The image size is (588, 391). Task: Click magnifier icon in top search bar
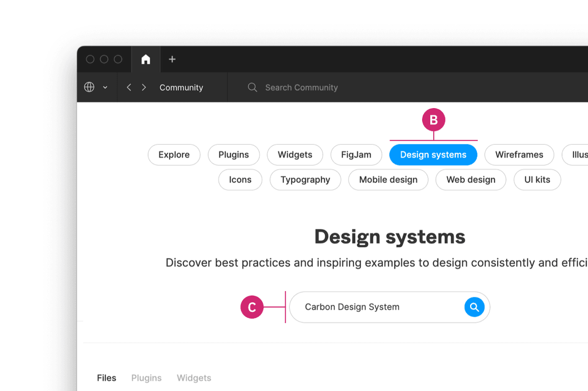252,88
